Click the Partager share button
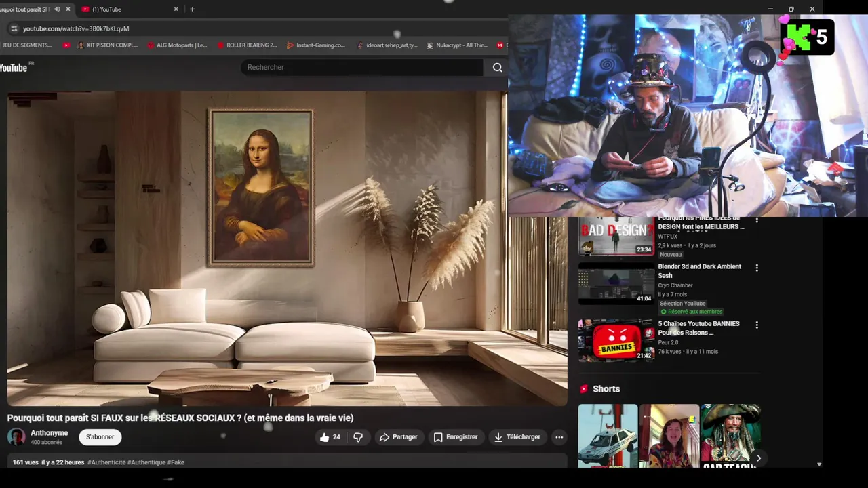868x488 pixels. pos(399,437)
